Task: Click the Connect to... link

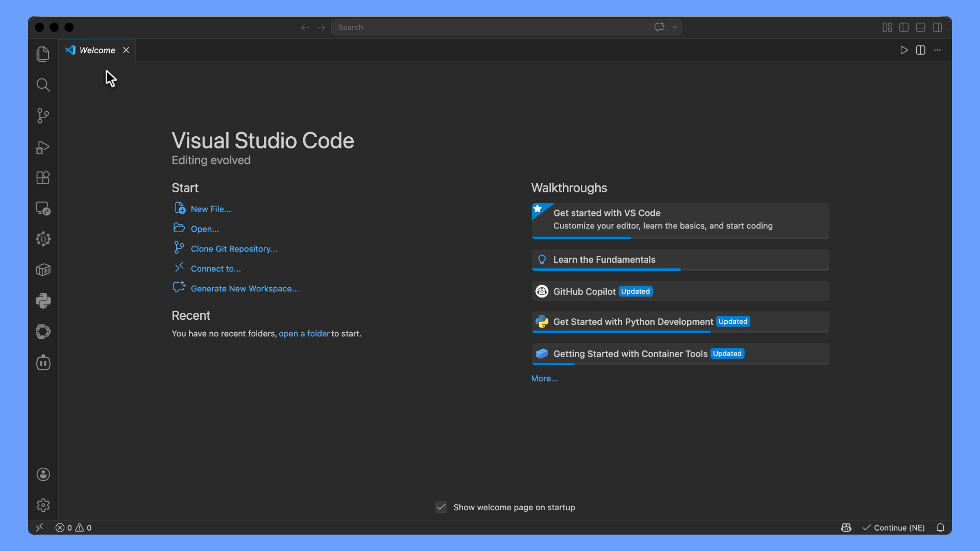Action: point(216,269)
